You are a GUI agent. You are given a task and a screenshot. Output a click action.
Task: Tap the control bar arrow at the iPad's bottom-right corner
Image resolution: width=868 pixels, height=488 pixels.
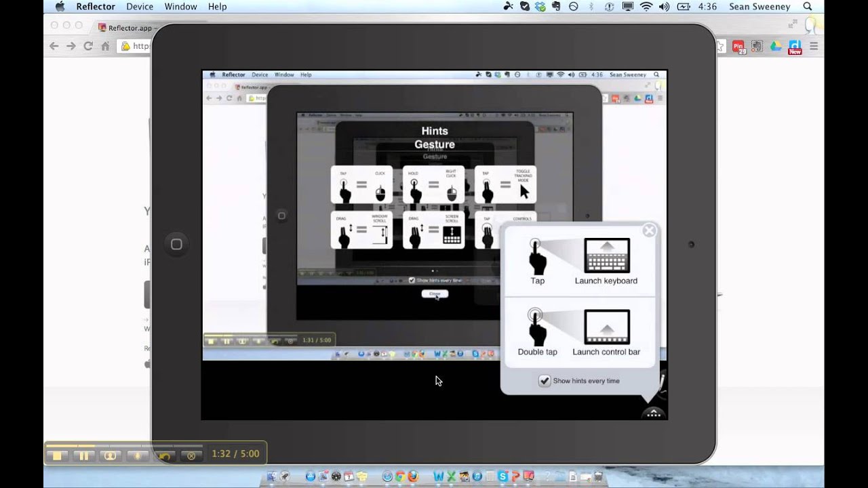click(x=654, y=413)
